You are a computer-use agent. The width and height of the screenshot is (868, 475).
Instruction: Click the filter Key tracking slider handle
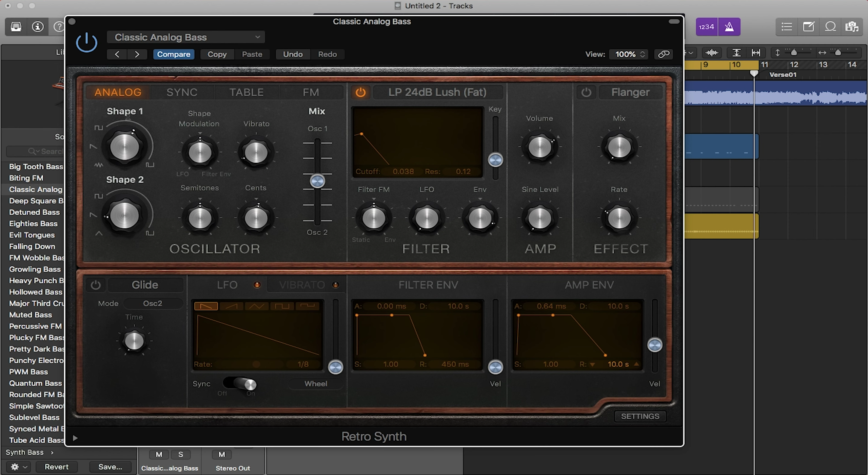tap(495, 160)
